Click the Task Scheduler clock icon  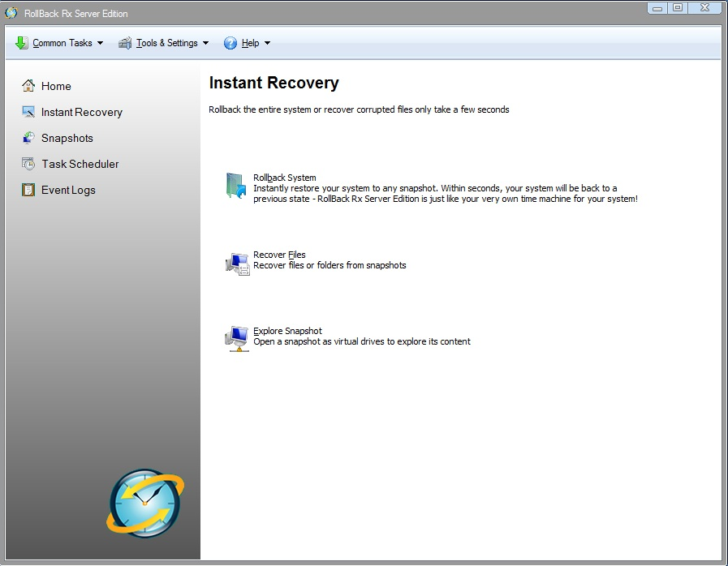[x=28, y=164]
